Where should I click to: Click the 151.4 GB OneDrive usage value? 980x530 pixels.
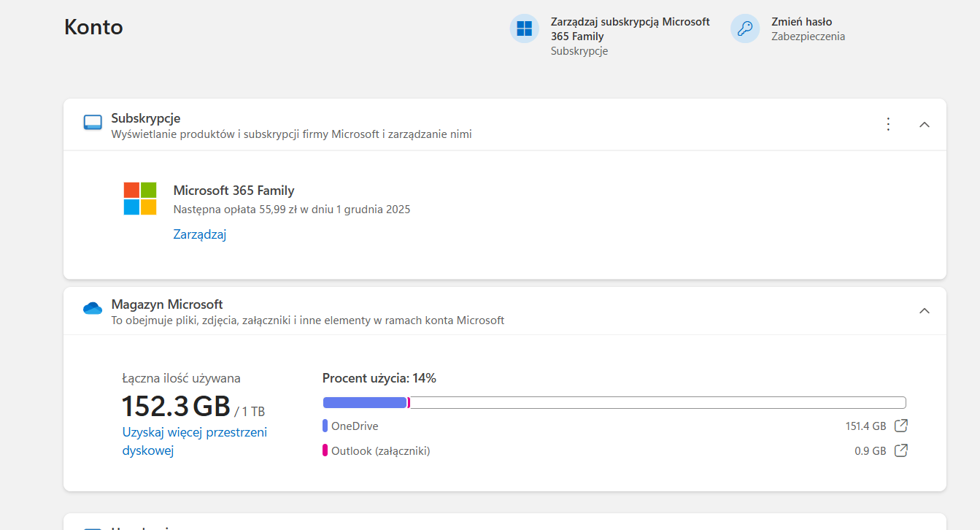pyautogui.click(x=865, y=426)
